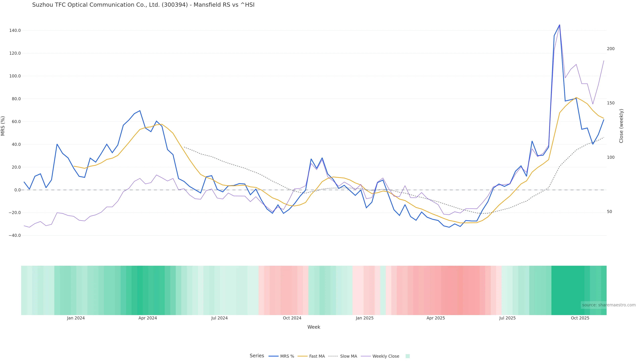Click the Close (weekly) axis title
644x362 pixels.
tap(621, 126)
